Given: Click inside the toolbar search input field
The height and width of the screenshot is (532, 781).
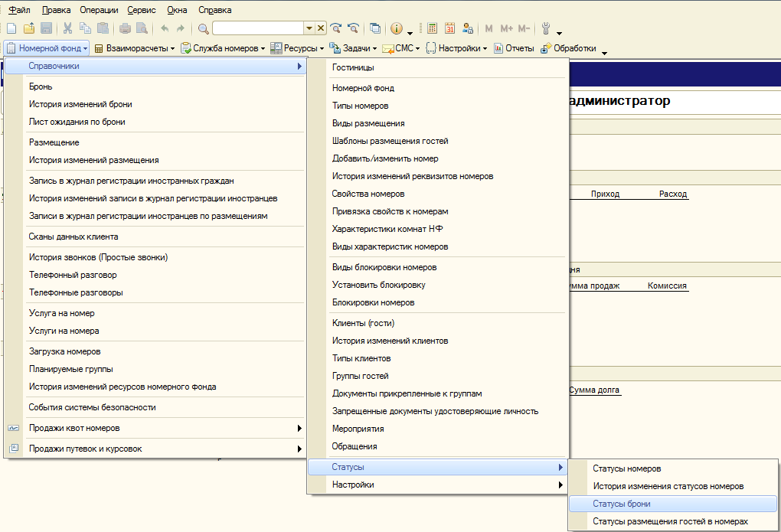Looking at the screenshot, I should [258, 28].
